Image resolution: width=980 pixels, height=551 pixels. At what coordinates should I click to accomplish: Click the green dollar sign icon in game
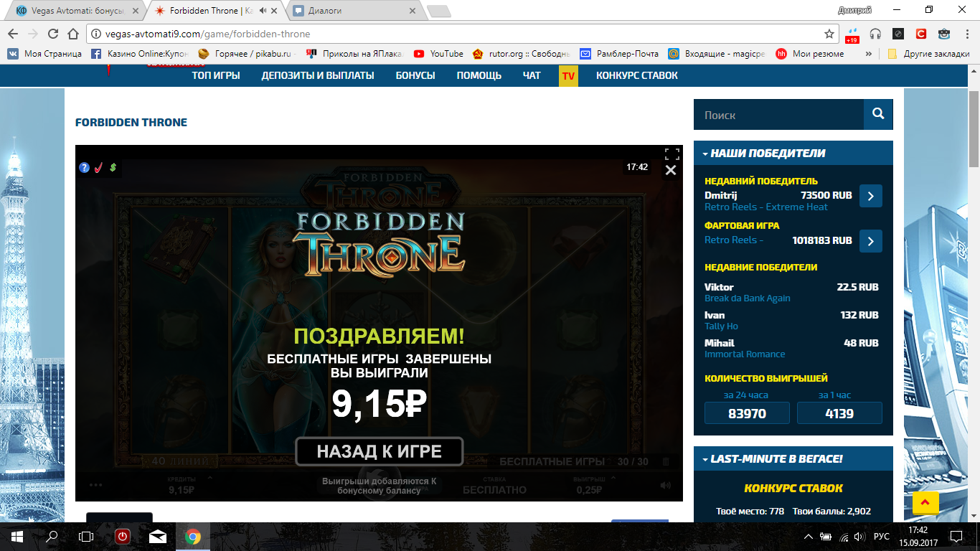[113, 168]
